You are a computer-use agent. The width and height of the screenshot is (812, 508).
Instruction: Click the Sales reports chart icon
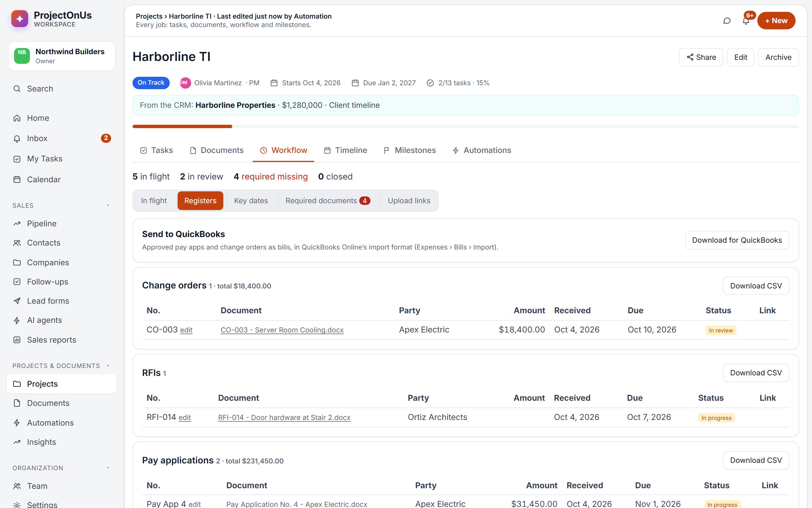pos(17,340)
